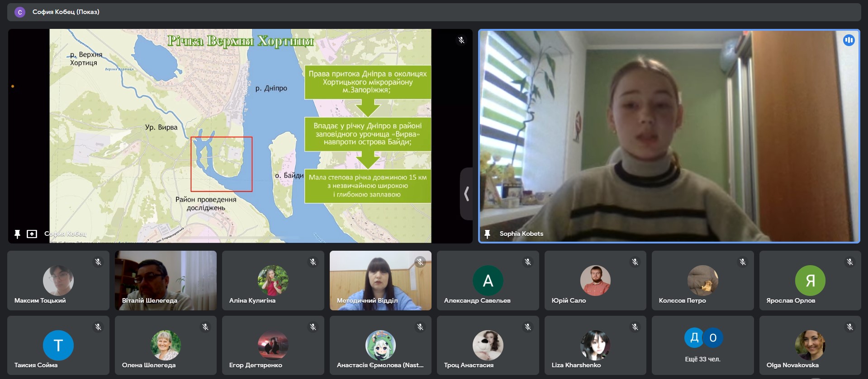Click muted mic icon on Olga Novakovska tile
This screenshot has width=868, height=379.
tap(850, 327)
